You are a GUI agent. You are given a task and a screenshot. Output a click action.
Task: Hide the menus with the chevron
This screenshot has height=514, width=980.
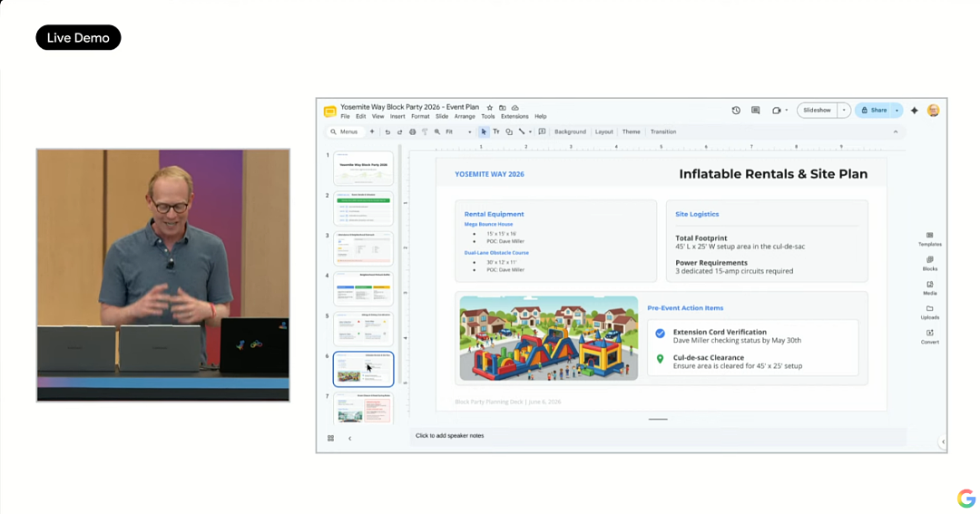click(x=896, y=131)
